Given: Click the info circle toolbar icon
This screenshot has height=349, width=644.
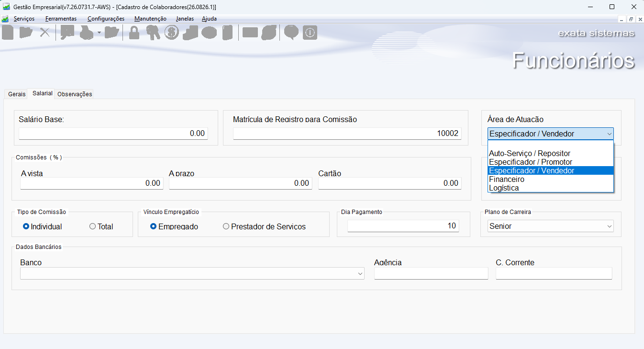Looking at the screenshot, I should click(x=310, y=33).
